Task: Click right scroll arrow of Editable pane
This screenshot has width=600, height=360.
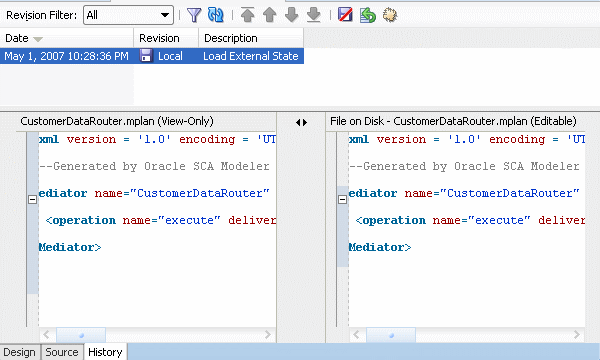Action: [x=577, y=335]
